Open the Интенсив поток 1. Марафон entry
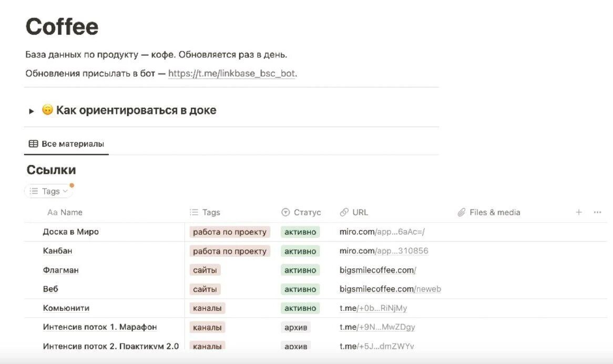Viewport: 613px width, 364px height. [99, 327]
